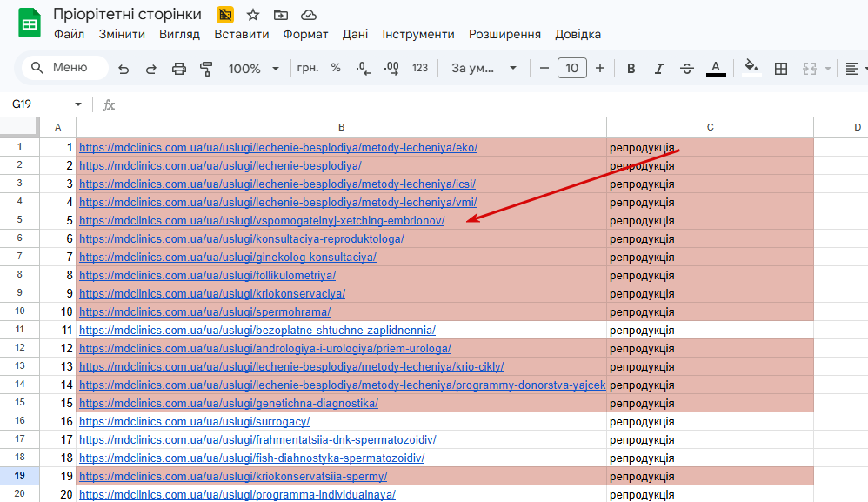
Task: Open the fill color bucket picker
Action: (751, 68)
